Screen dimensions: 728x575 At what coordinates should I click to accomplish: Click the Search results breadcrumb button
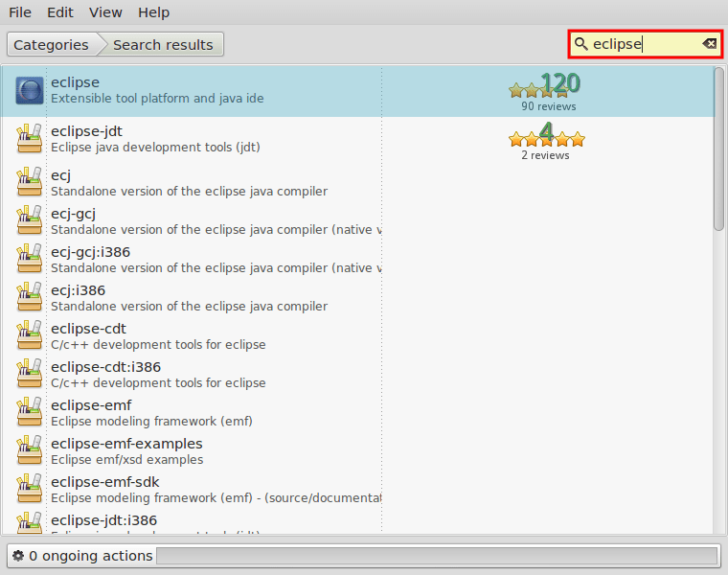click(x=163, y=45)
